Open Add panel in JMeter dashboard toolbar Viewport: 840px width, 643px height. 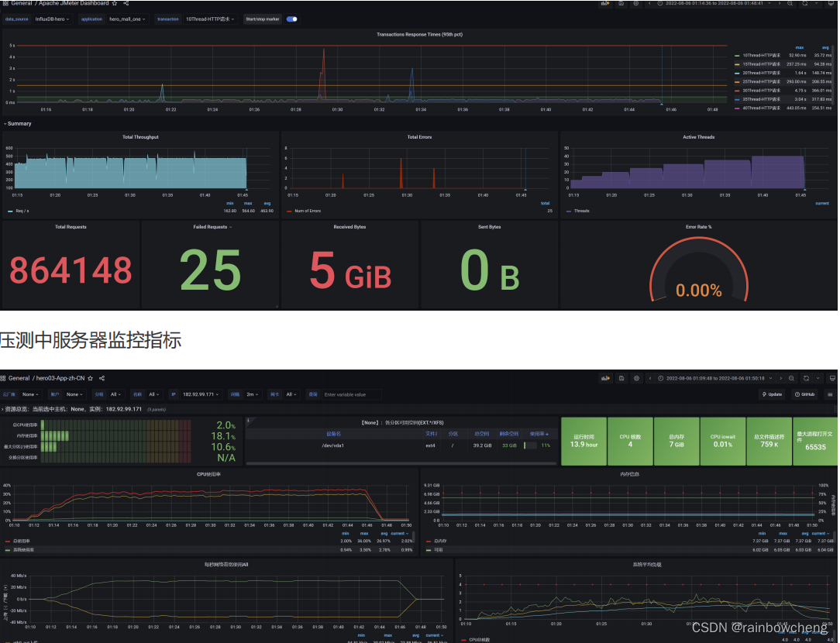tap(605, 3)
